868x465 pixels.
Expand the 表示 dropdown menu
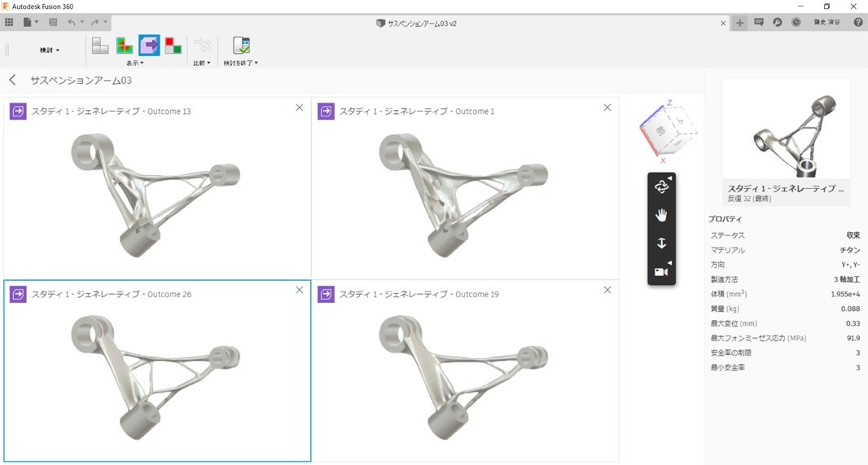(x=134, y=63)
